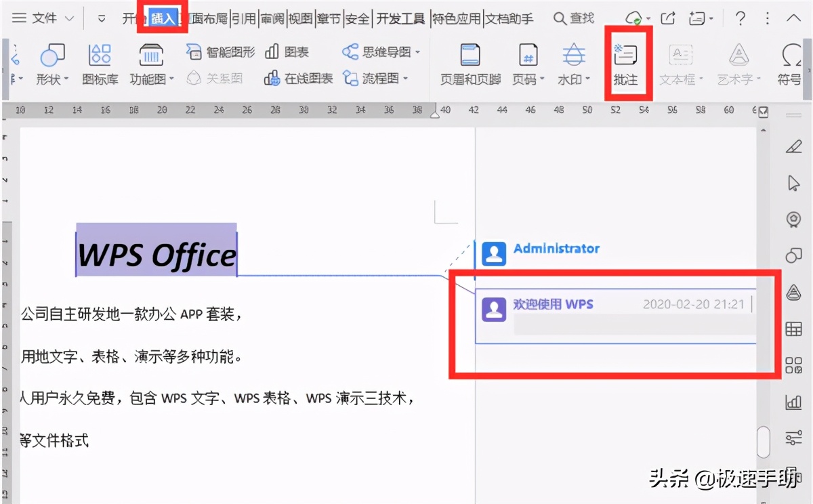The image size is (813, 504).
Task: Expand the 页码 dropdown arrow
Action: coord(543,79)
